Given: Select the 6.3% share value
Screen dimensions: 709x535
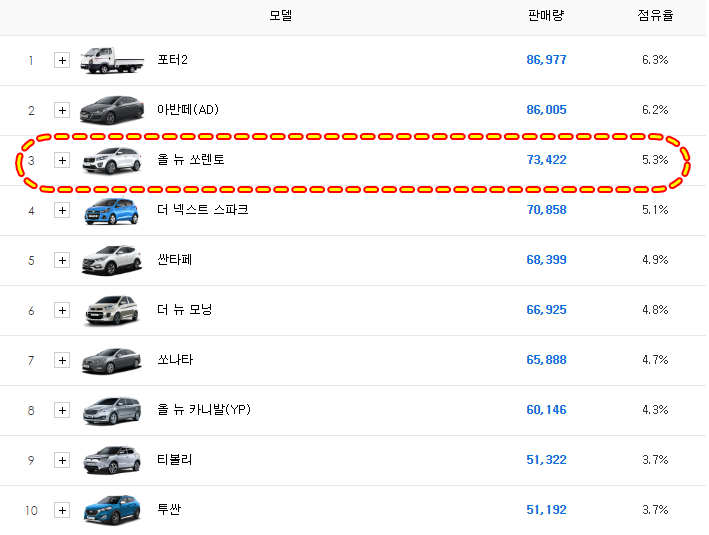Looking at the screenshot, I should (655, 60).
